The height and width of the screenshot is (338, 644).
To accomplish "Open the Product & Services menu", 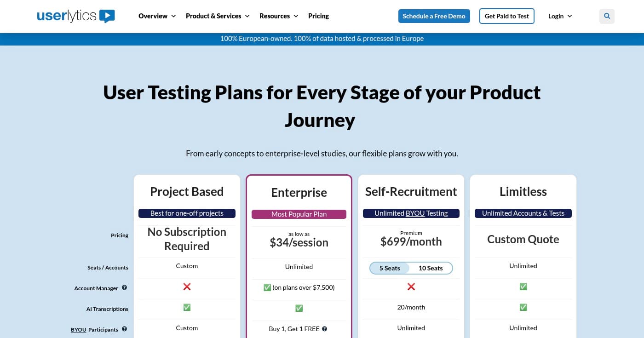I will tap(213, 16).
